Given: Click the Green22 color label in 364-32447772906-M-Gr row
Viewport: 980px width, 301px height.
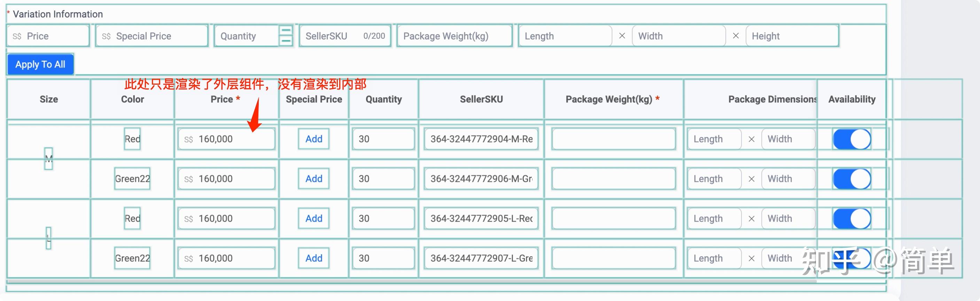Looking at the screenshot, I should (x=132, y=179).
